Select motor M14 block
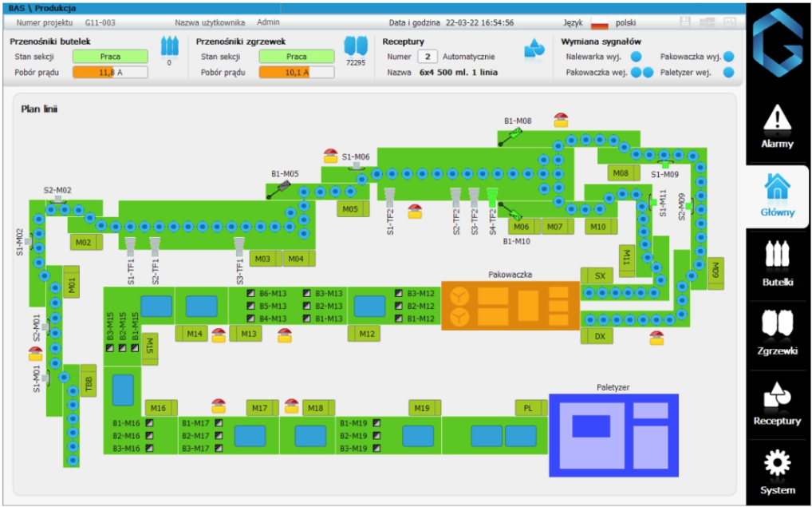The image size is (812, 507). point(191,333)
